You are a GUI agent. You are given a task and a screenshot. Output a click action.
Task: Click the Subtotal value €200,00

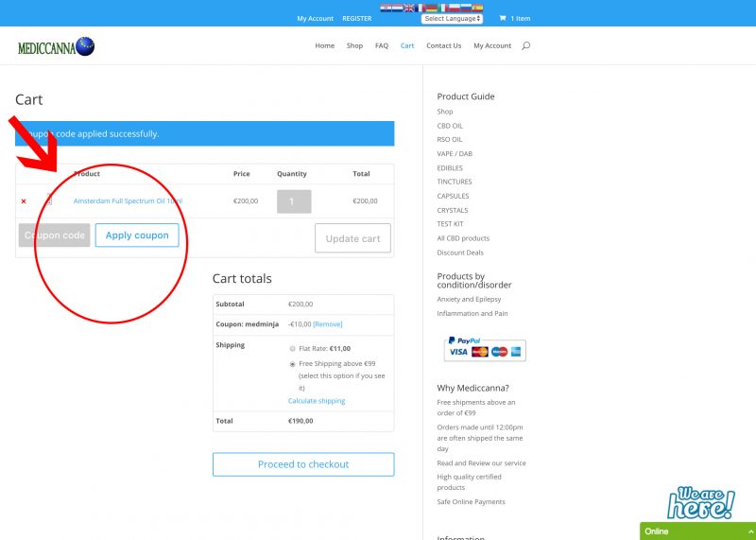[301, 304]
